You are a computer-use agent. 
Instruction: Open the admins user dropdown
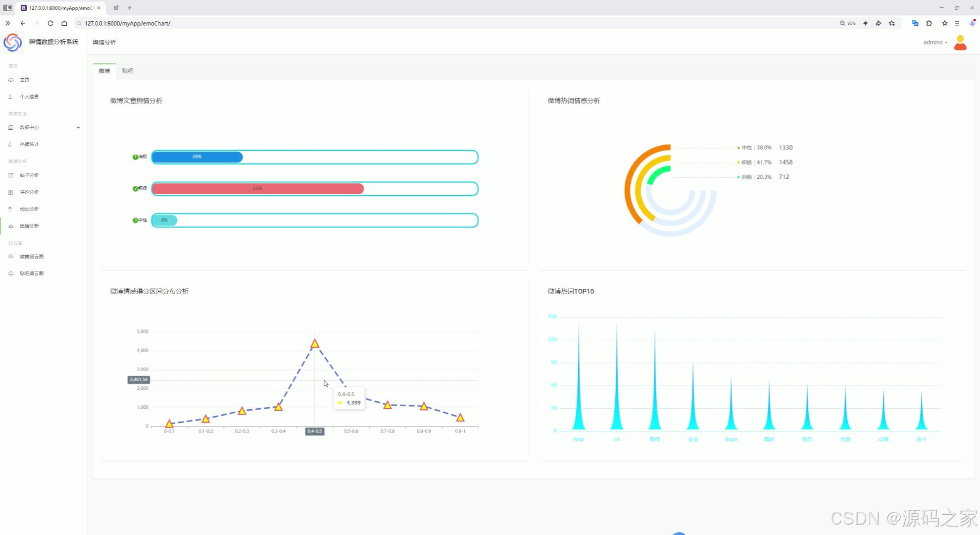coord(934,43)
